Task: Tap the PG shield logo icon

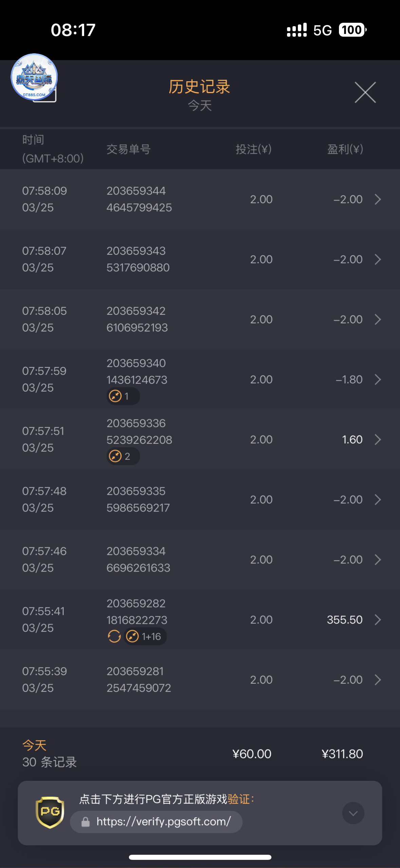Action: (x=50, y=812)
